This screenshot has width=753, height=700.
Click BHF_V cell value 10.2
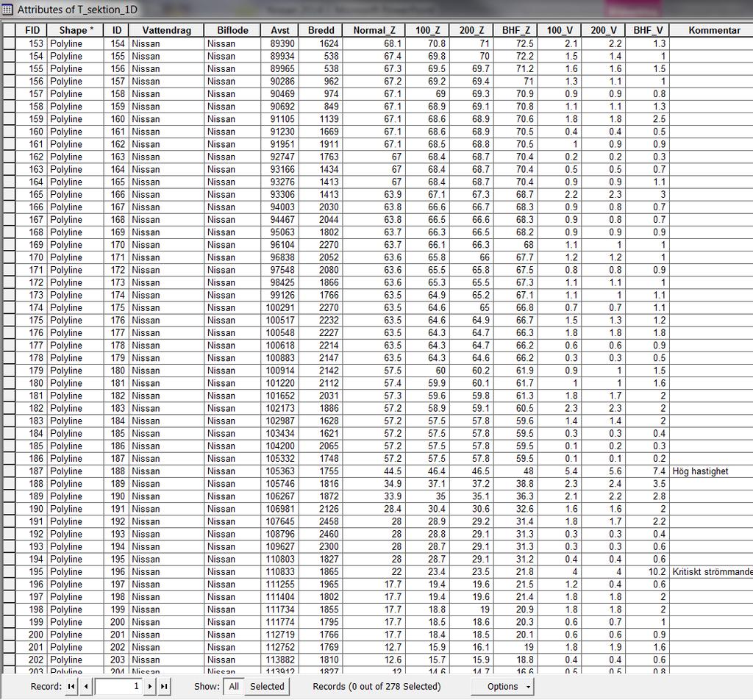coord(648,572)
